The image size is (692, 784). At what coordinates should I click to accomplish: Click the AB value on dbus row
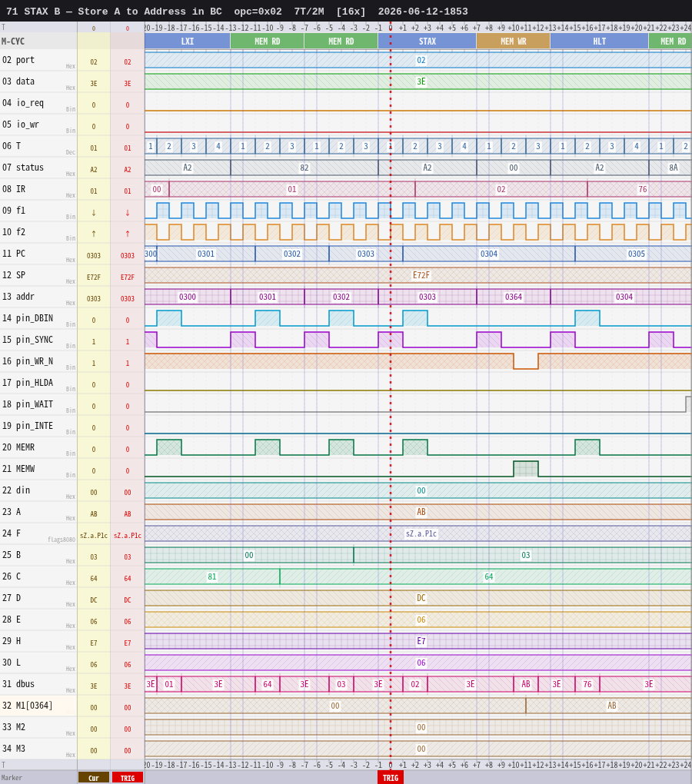[525, 684]
